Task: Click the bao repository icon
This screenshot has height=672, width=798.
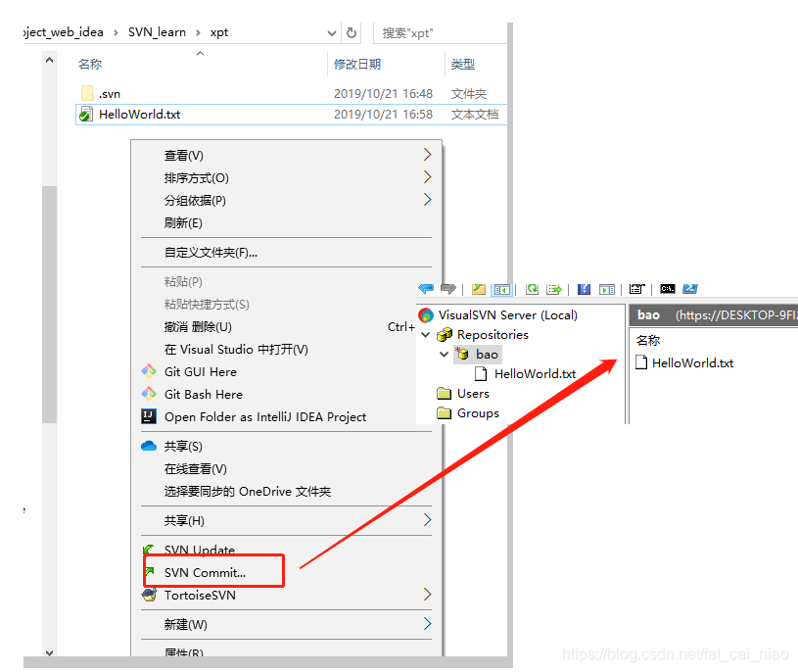Action: (x=462, y=354)
